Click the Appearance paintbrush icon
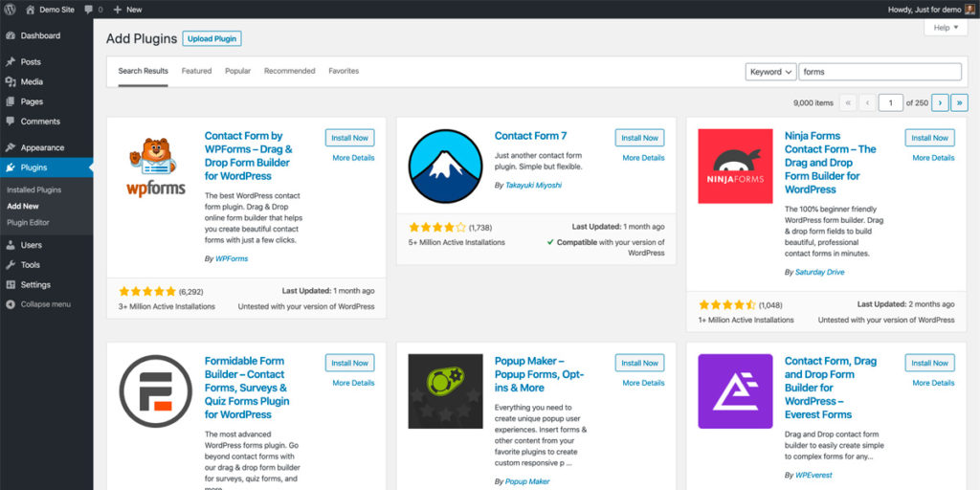Screen dimensions: 980x490 10,147
